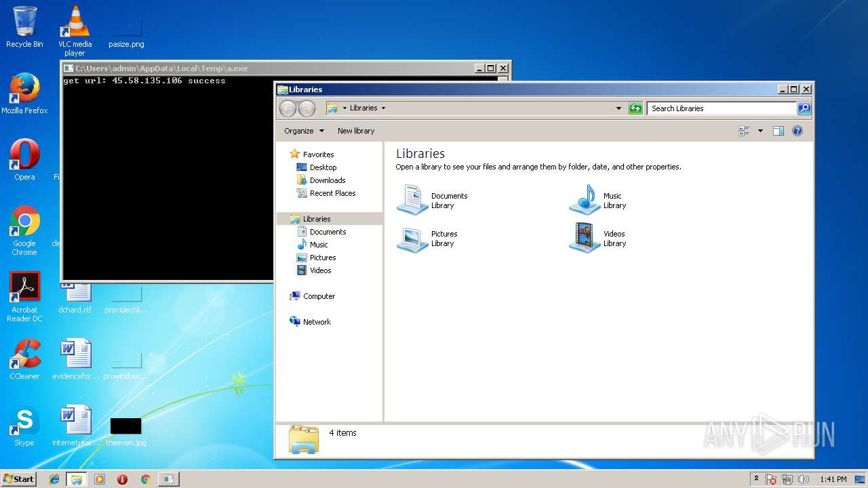Select Computer in the navigation pane
The image size is (868, 488).
(313, 296)
